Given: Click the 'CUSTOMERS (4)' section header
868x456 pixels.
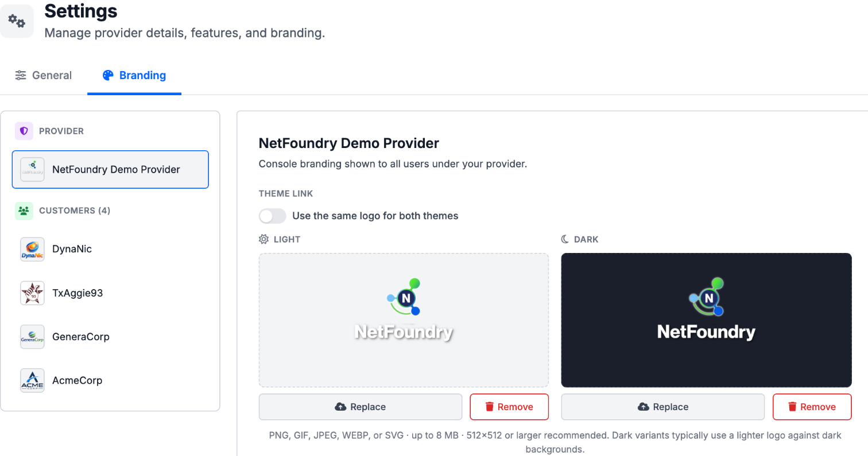Looking at the screenshot, I should pos(75,211).
